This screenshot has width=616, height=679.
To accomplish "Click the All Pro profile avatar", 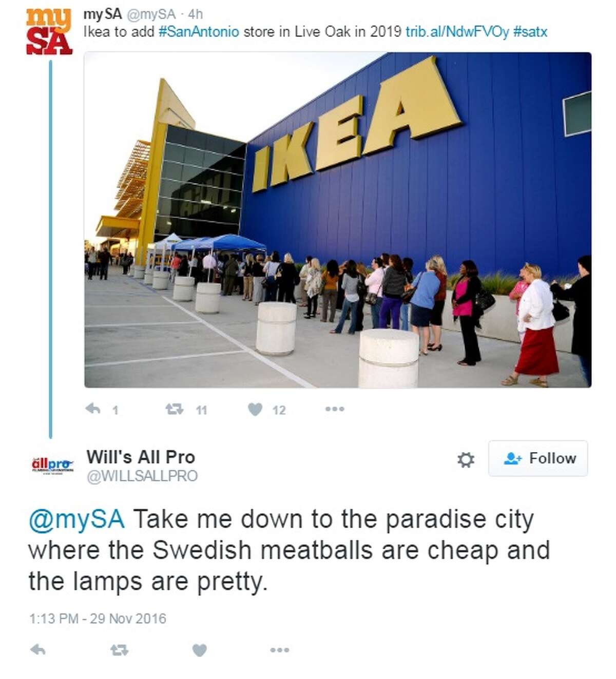I will (52, 465).
